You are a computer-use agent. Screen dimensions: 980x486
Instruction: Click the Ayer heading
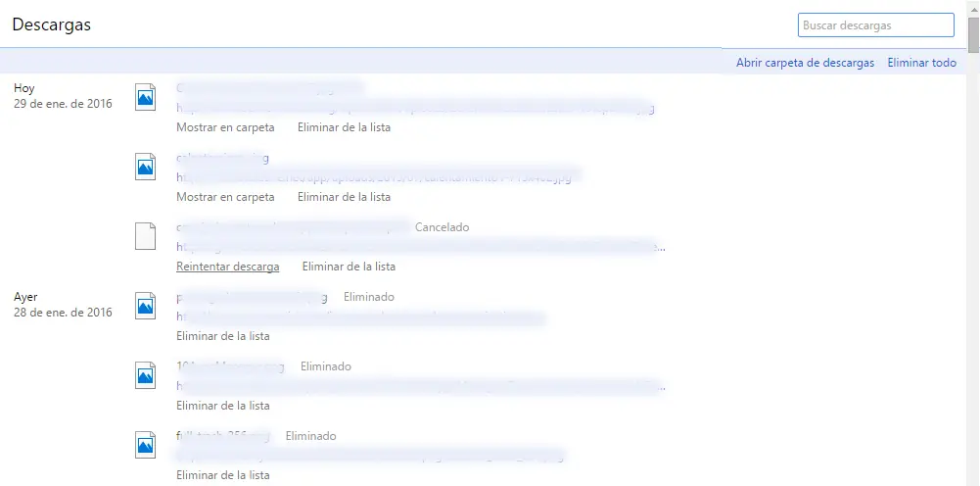pyautogui.click(x=26, y=297)
